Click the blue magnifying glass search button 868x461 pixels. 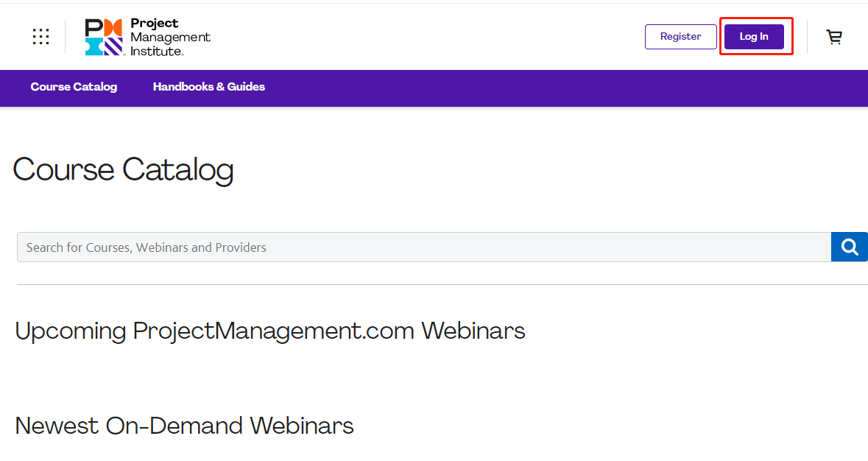click(849, 247)
